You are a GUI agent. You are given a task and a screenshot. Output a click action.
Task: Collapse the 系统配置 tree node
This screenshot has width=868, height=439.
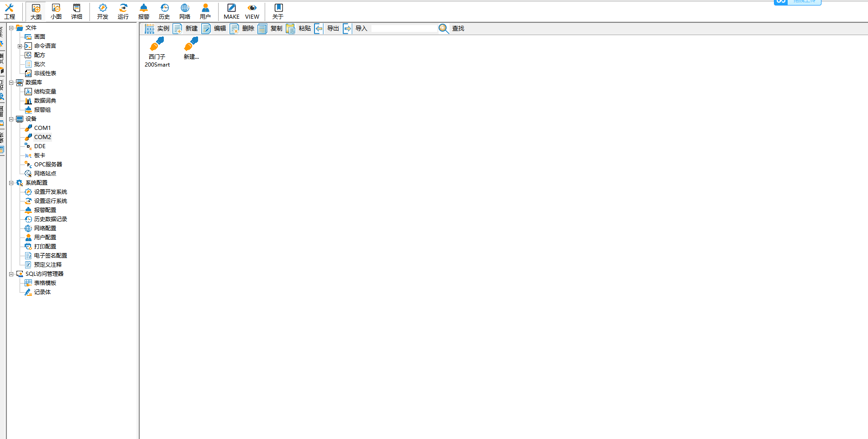tap(11, 183)
